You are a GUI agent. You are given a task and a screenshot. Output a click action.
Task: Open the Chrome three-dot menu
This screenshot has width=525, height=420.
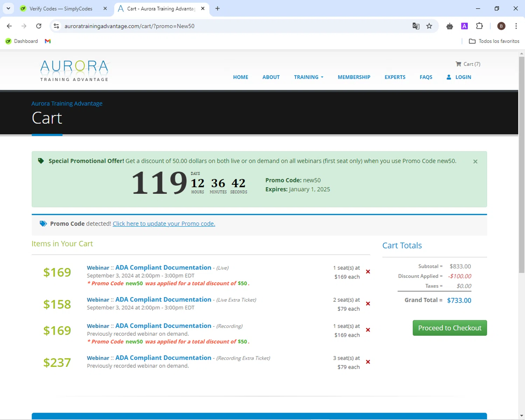click(x=516, y=26)
